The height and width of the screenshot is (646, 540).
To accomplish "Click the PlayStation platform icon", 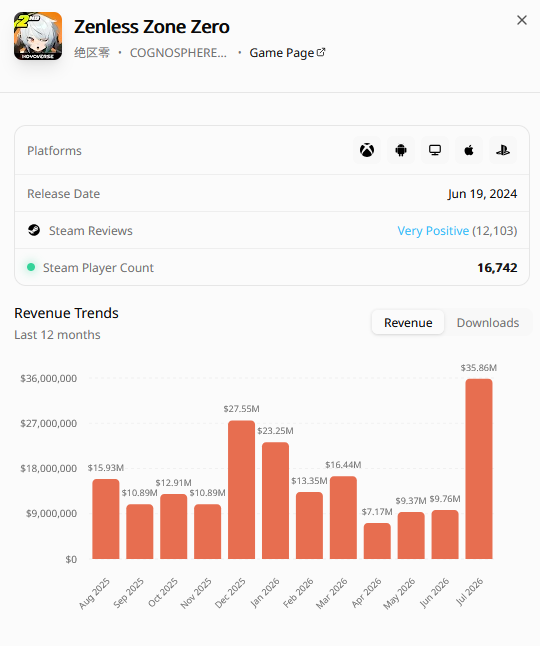I will [503, 150].
